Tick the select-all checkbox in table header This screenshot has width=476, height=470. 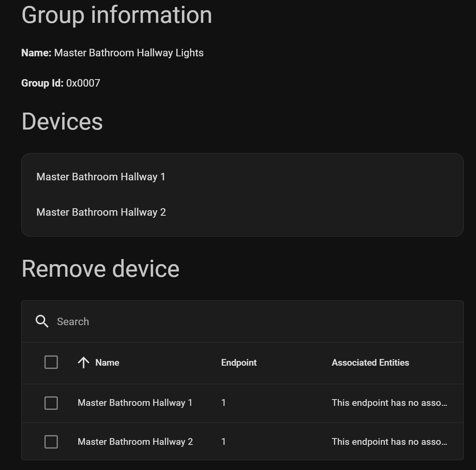coord(51,362)
